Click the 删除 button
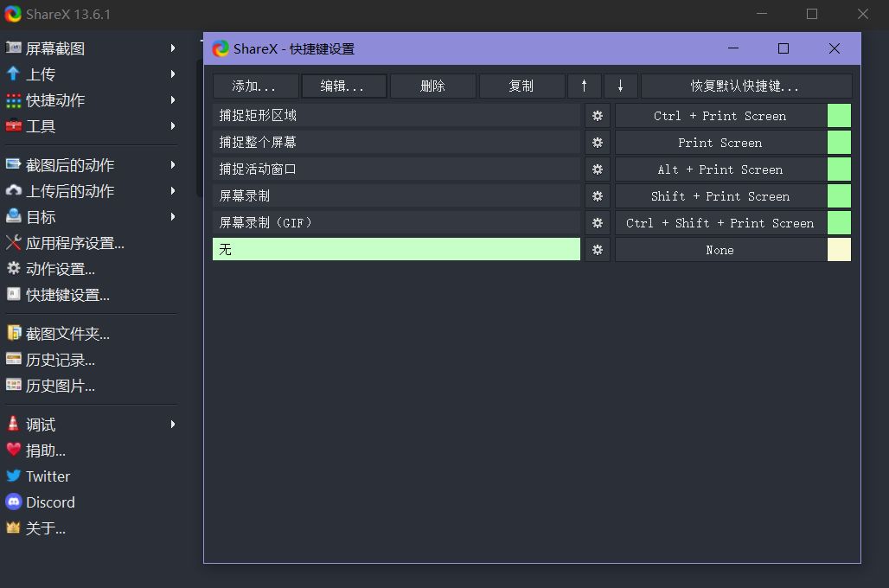This screenshot has width=889, height=588. [433, 86]
